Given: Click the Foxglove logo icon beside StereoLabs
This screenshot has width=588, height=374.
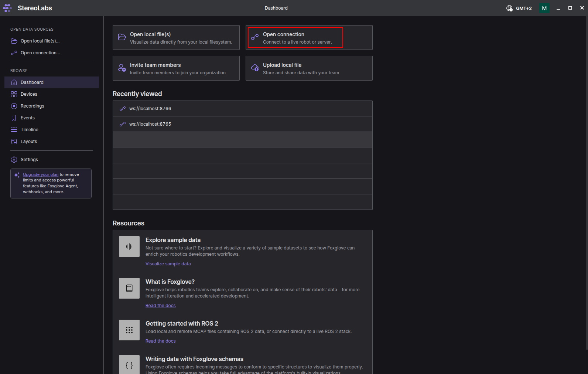Looking at the screenshot, I should [x=7, y=8].
